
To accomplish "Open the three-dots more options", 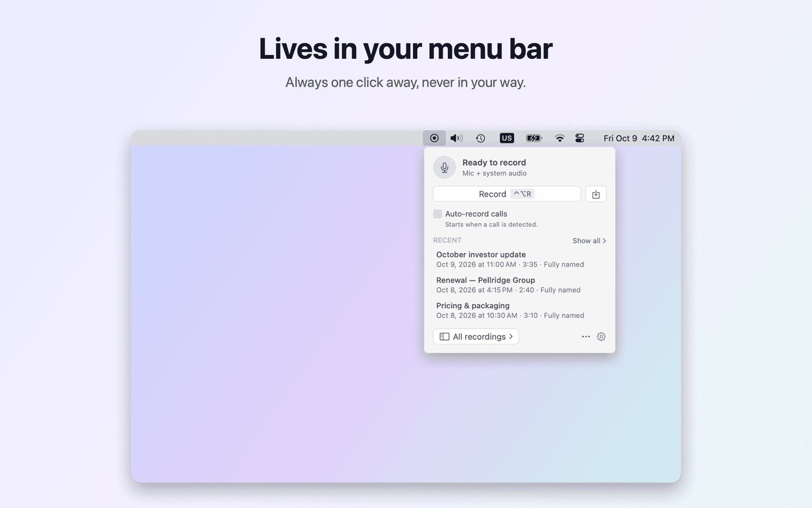I will click(586, 337).
